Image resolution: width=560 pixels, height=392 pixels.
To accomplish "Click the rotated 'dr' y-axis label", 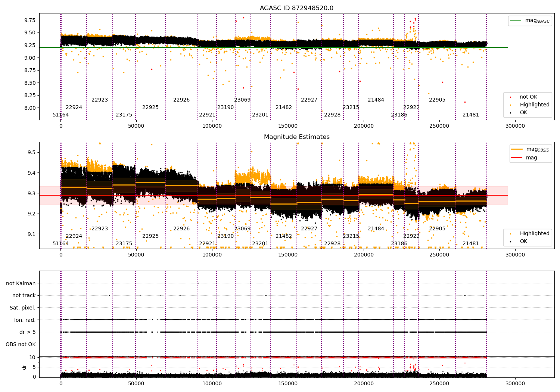I will click(24, 367).
